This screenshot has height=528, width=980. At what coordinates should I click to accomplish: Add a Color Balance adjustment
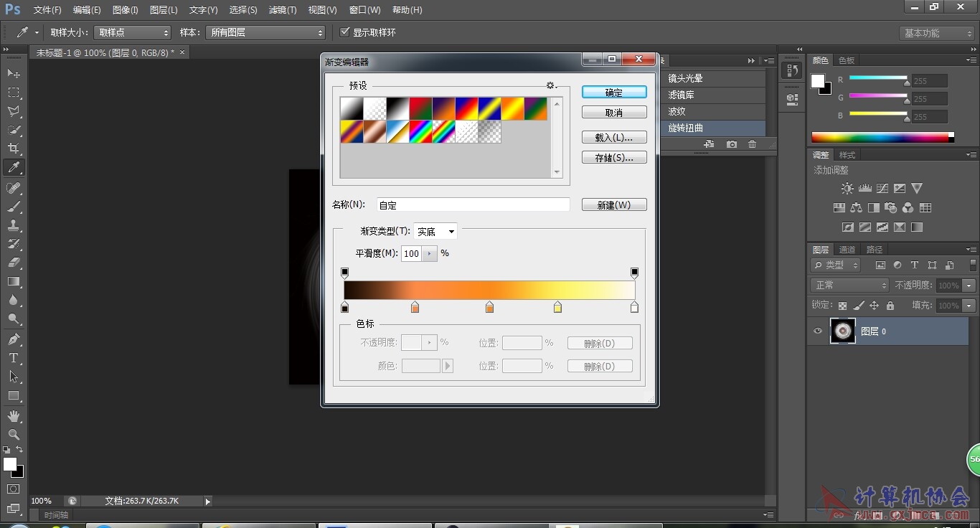pos(856,208)
